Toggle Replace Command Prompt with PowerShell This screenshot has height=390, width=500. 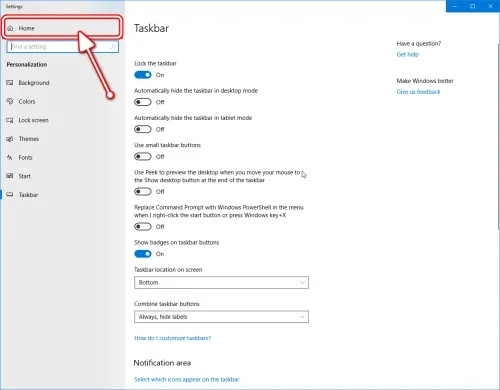143,227
